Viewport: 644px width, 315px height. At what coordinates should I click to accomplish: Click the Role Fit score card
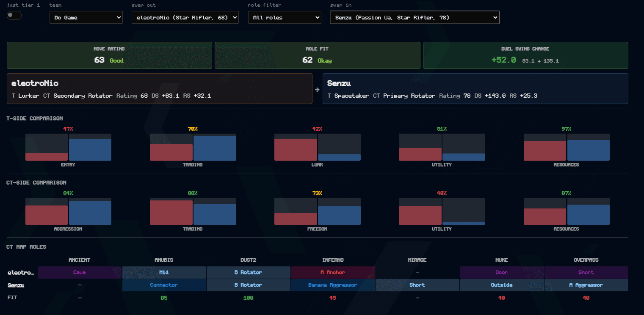pos(318,55)
